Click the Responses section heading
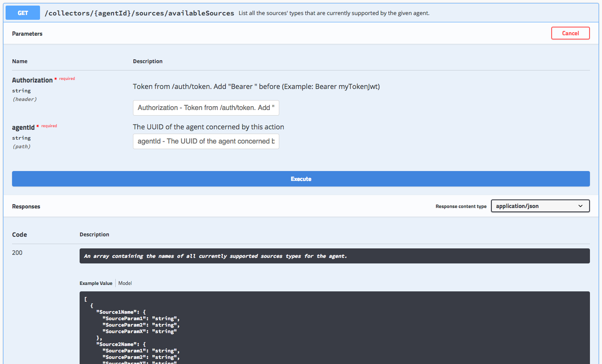The height and width of the screenshot is (364, 602). tap(26, 207)
